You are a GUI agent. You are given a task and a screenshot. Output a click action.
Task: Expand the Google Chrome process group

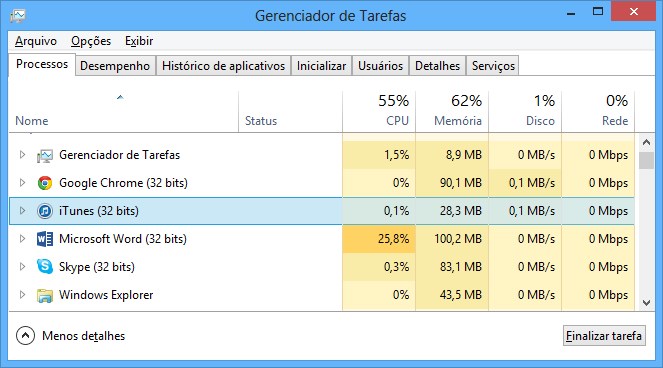click(22, 183)
